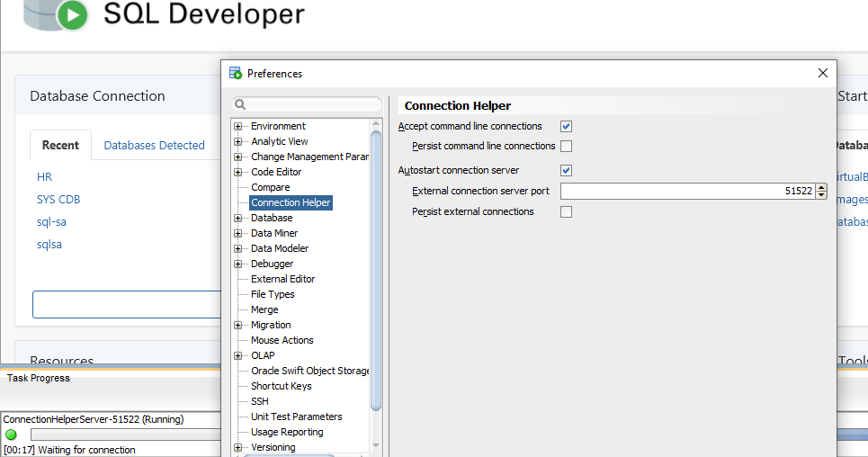The height and width of the screenshot is (457, 868).
Task: Close the Preferences dialog
Action: (823, 73)
